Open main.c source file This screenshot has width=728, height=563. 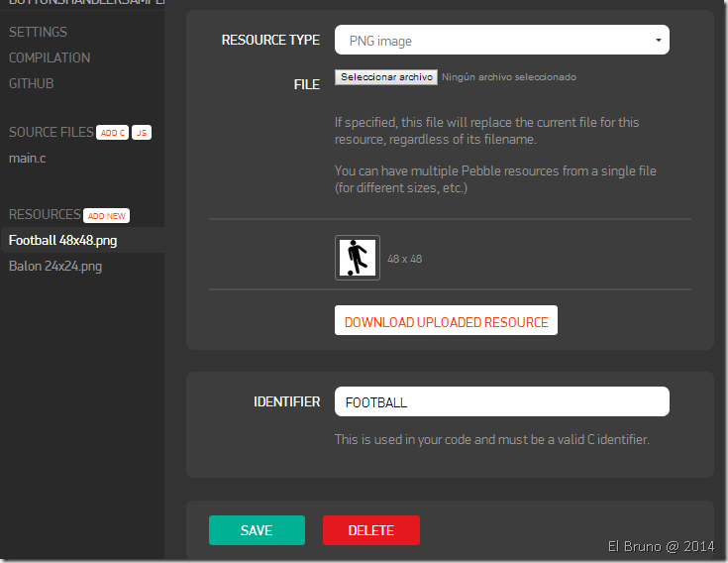click(28, 158)
